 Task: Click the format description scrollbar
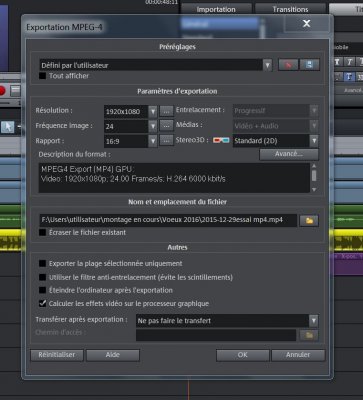314,177
